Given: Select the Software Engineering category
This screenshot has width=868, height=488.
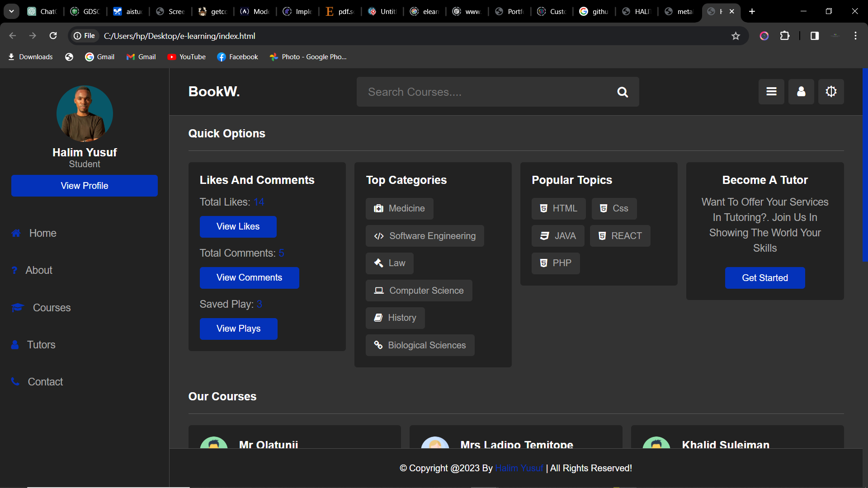Looking at the screenshot, I should [425, 236].
